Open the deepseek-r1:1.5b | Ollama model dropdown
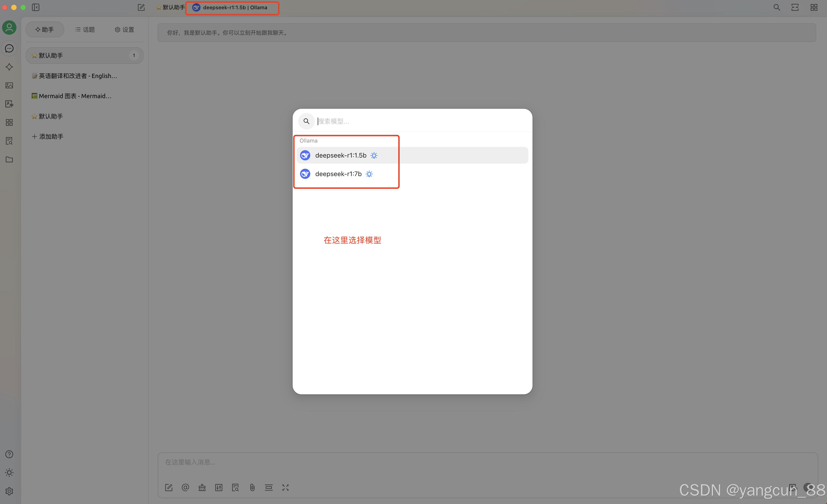The height and width of the screenshot is (504, 827). (x=232, y=7)
